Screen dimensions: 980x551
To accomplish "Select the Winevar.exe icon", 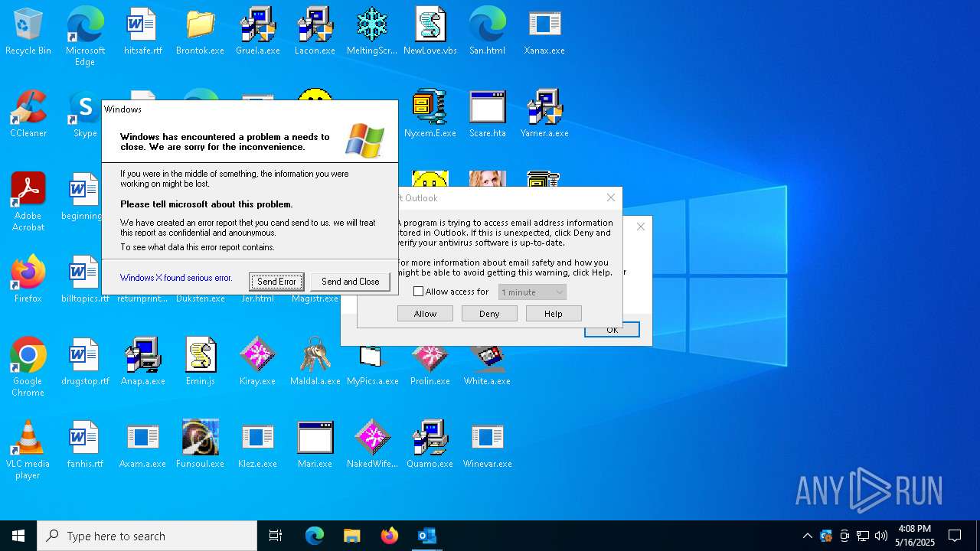I will pos(487,445).
